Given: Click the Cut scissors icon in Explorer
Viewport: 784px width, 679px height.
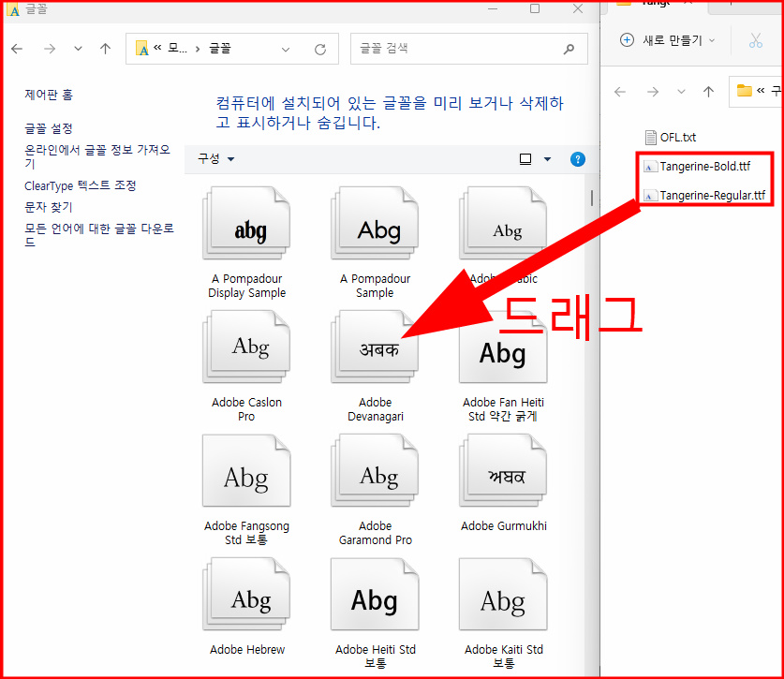Looking at the screenshot, I should pos(756,40).
